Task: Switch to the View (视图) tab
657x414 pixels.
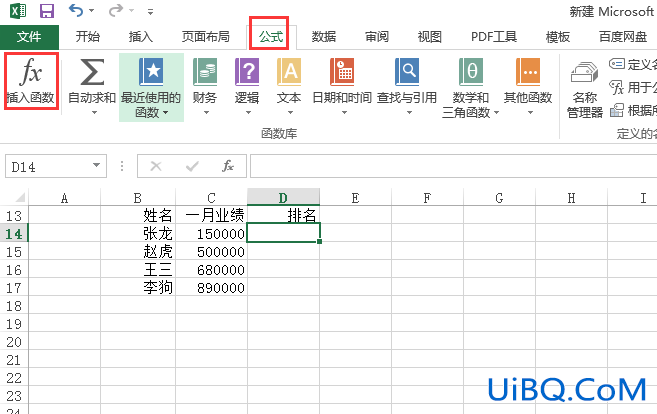Action: 429,37
